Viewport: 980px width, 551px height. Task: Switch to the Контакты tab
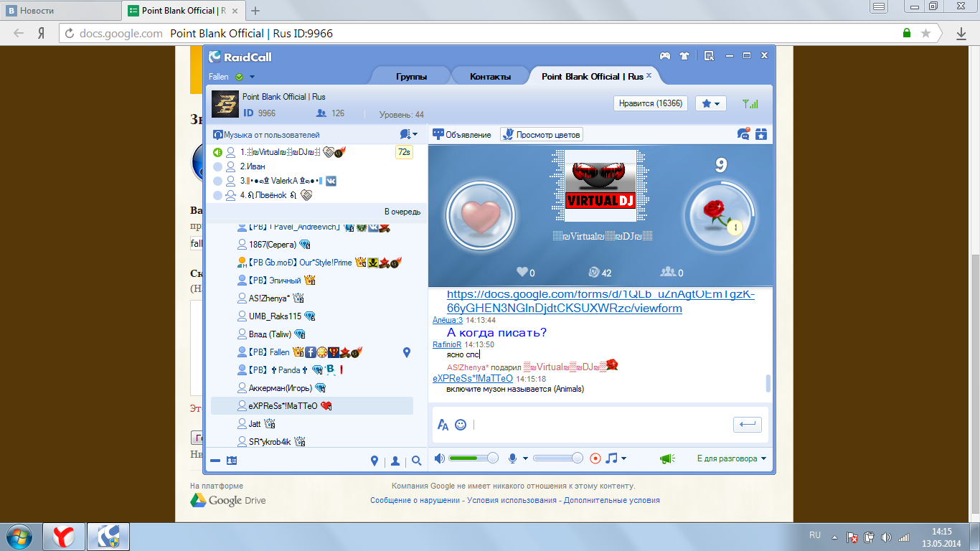[490, 77]
